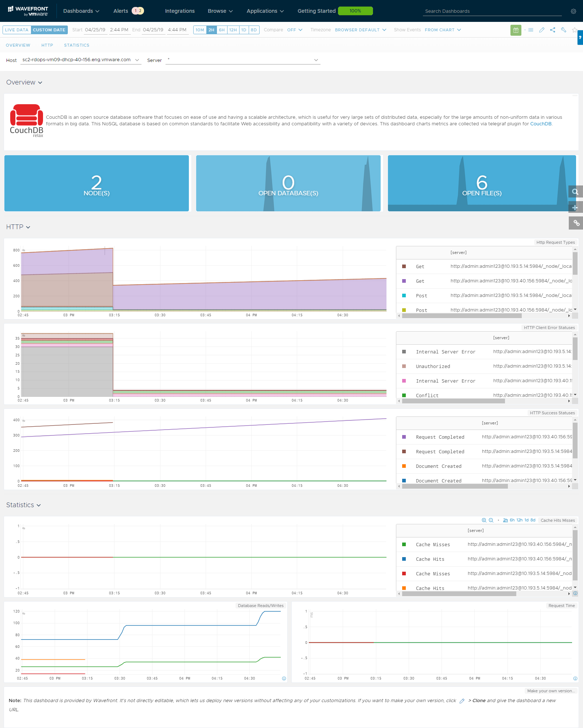Switch to LIVE DATA mode
Viewport: 583px width, 728px height.
(x=16, y=30)
